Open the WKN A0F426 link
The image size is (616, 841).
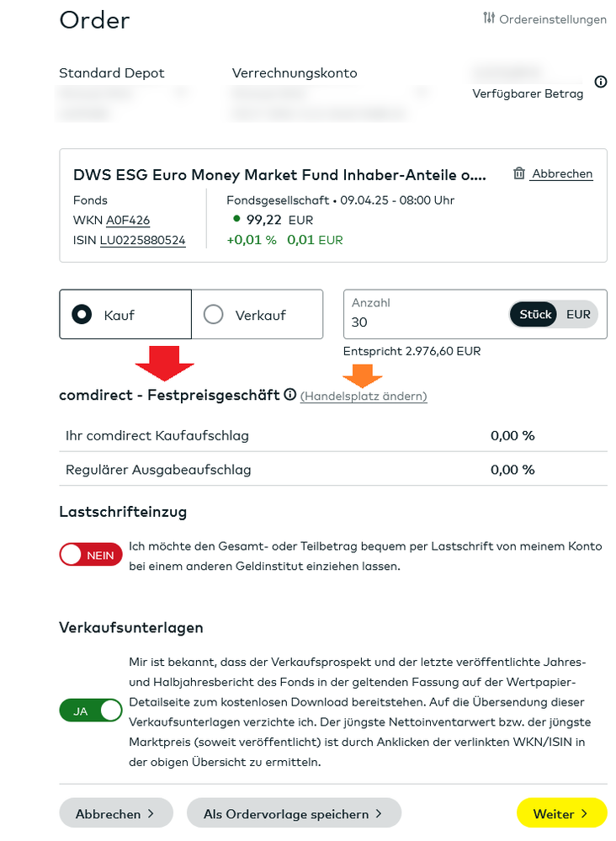pyautogui.click(x=128, y=221)
